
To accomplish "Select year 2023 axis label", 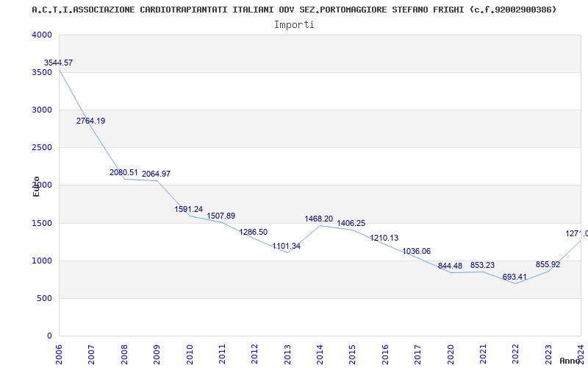I will click(x=548, y=354).
